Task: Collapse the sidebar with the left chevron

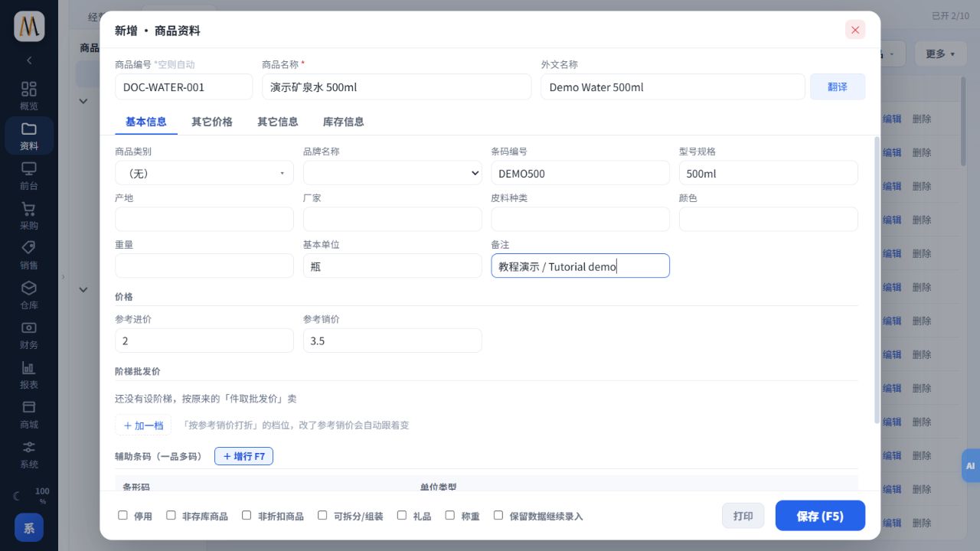Action: [x=29, y=60]
